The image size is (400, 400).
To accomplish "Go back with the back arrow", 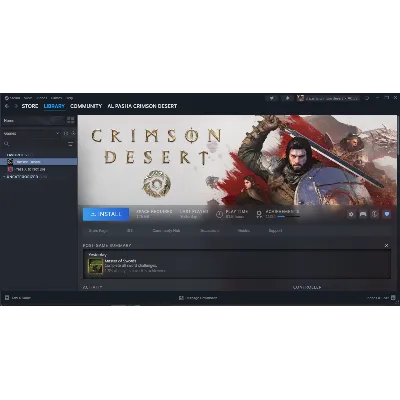I will coord(7,106).
